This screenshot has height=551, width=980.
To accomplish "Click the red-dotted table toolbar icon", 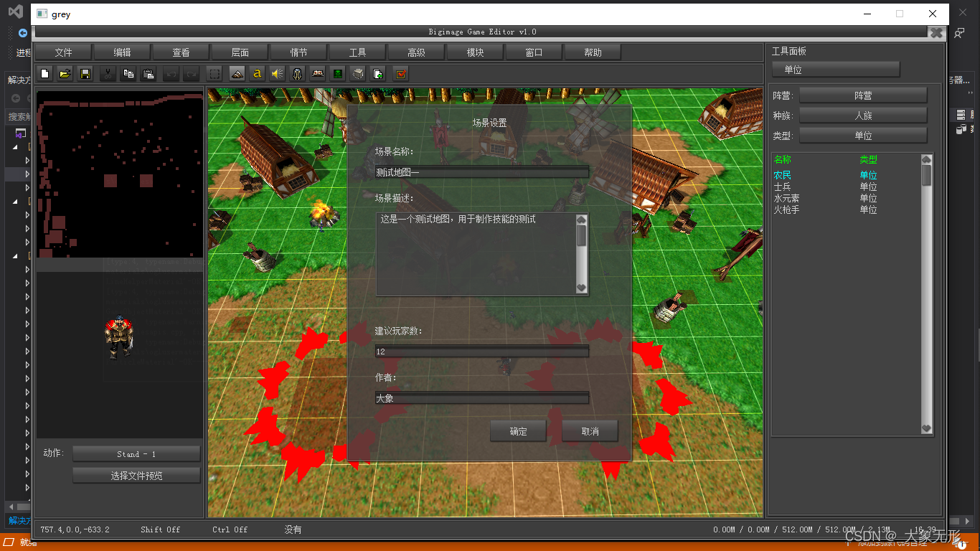I will coord(317,73).
